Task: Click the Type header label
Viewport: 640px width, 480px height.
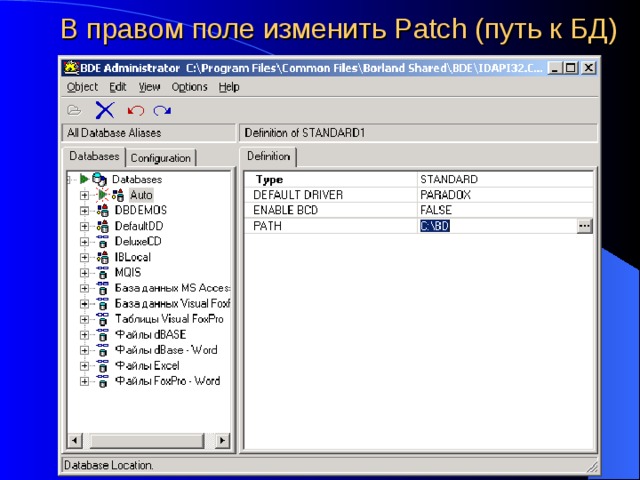Action: (269, 180)
